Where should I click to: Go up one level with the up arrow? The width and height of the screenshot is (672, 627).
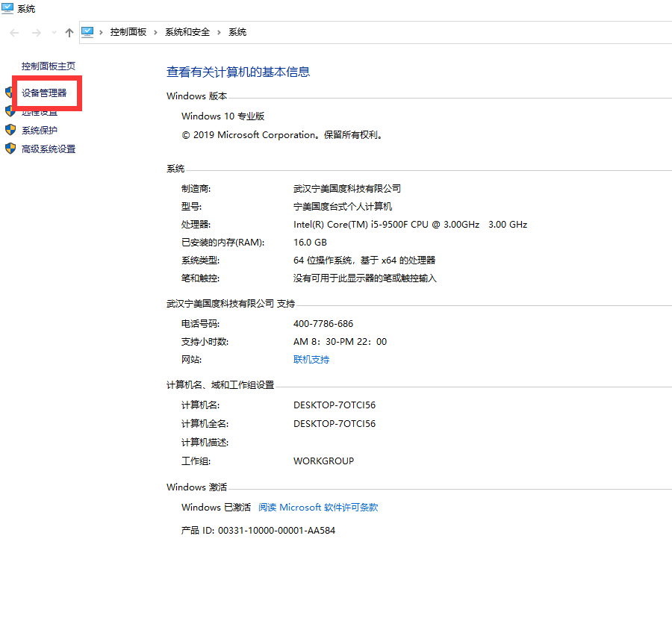coord(69,33)
